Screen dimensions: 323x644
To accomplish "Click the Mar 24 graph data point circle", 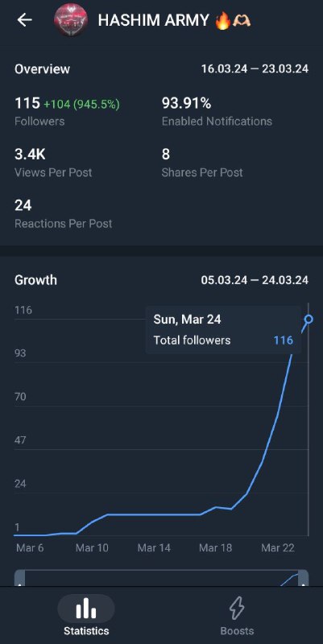I will (x=309, y=319).
